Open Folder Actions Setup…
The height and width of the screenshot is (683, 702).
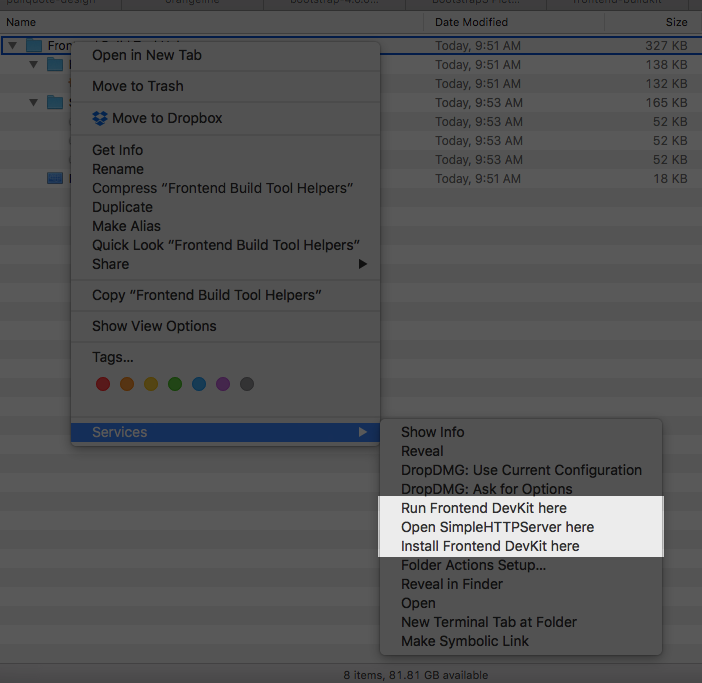pos(521,565)
